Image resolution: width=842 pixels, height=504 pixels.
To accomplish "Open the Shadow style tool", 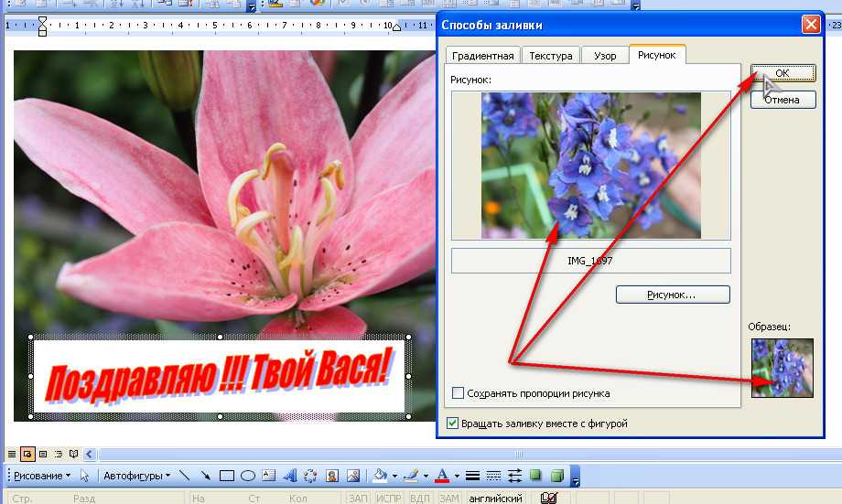I will click(x=535, y=476).
